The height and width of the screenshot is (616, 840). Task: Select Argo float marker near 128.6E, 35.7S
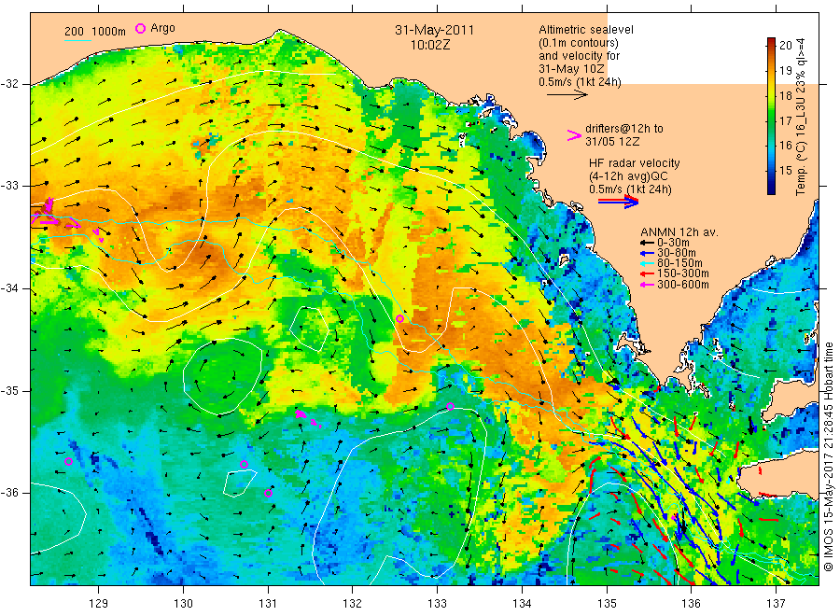[68, 462]
